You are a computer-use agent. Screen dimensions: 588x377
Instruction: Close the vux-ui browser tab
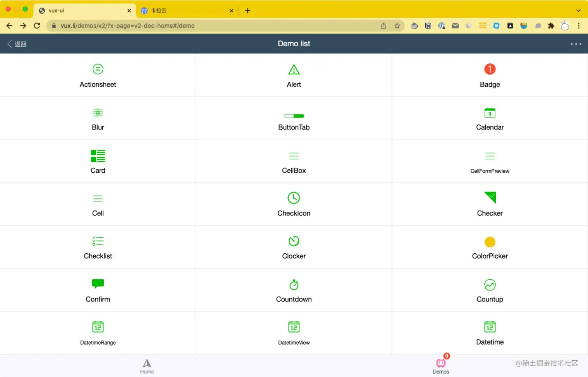pos(129,11)
